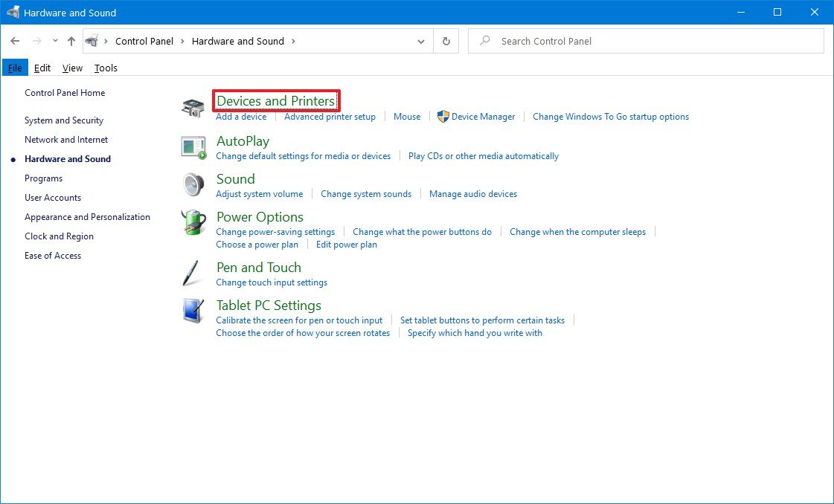Open the address bar history dropdown
The image size is (834, 504).
click(x=421, y=41)
